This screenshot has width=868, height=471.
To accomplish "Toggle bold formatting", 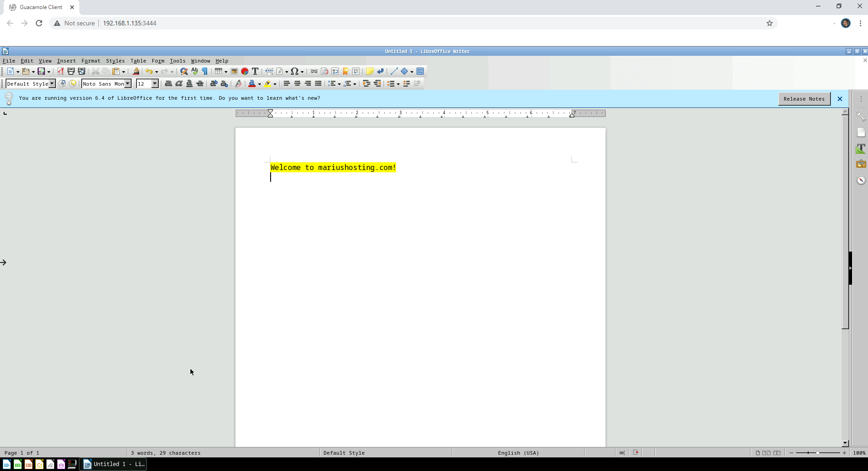I will (x=168, y=83).
